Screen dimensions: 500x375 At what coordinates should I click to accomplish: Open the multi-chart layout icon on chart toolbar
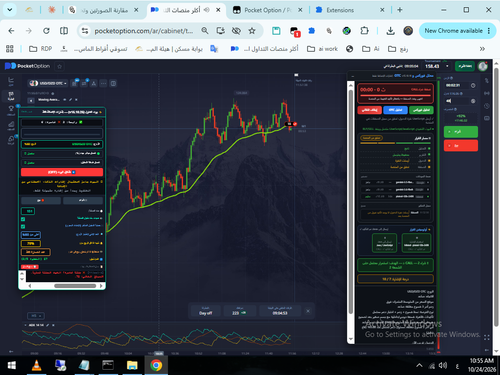pos(113,83)
